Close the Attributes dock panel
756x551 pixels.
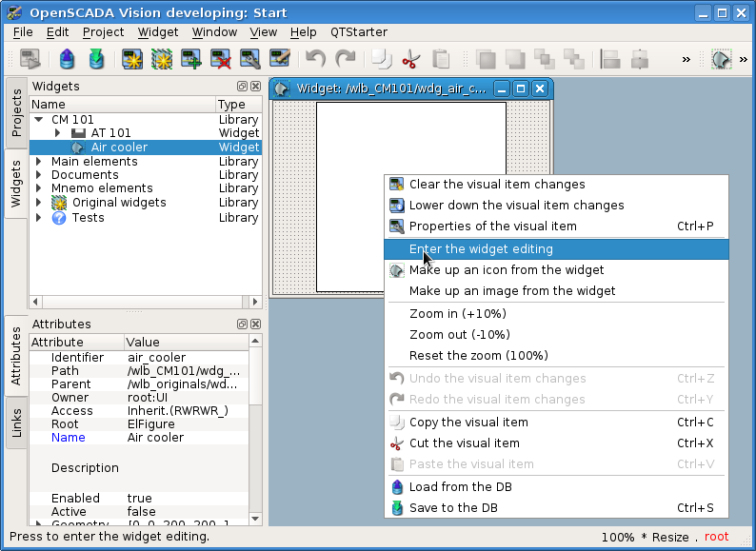(x=255, y=324)
